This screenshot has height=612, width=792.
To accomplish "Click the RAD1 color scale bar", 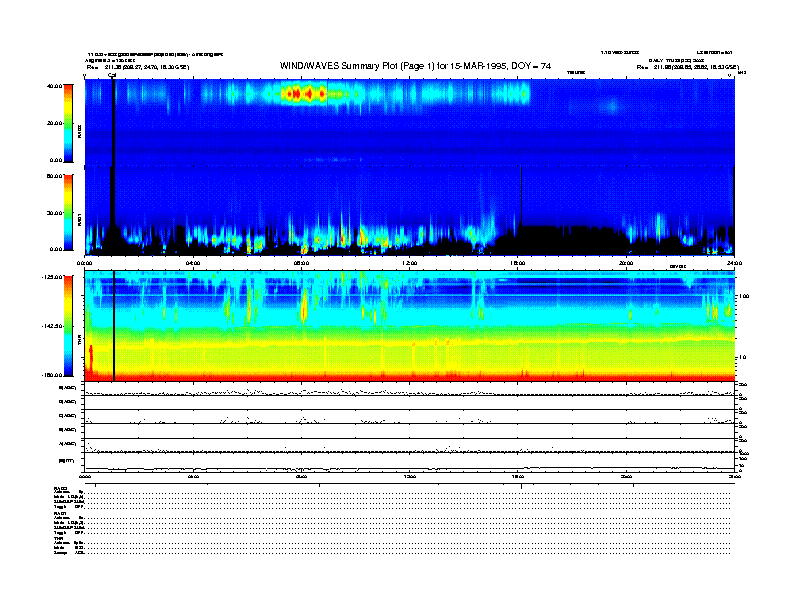I will (x=68, y=213).
